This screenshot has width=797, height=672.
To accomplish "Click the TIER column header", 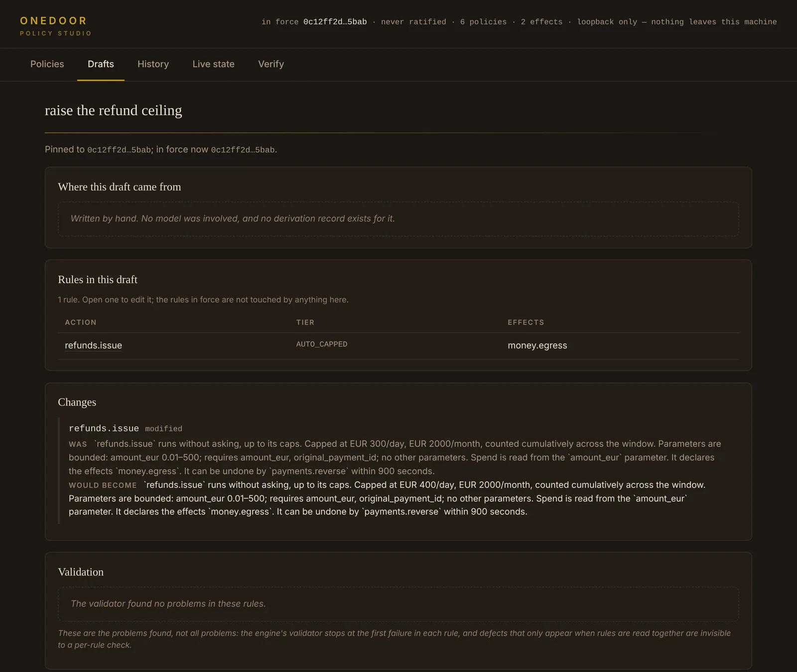I will 305,323.
